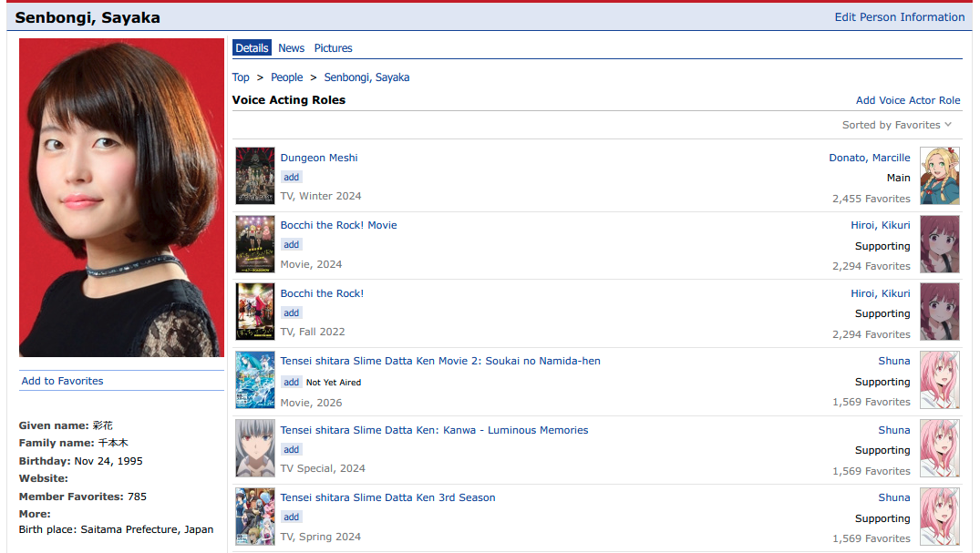This screenshot has width=980, height=553.
Task: Open Slime Datta Ken 3rd Season cover
Action: 255,517
